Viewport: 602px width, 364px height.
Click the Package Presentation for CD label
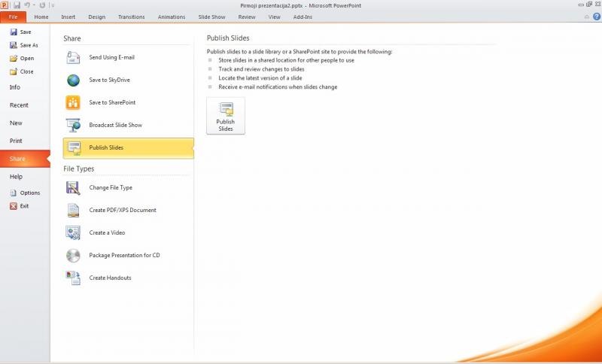click(x=124, y=256)
